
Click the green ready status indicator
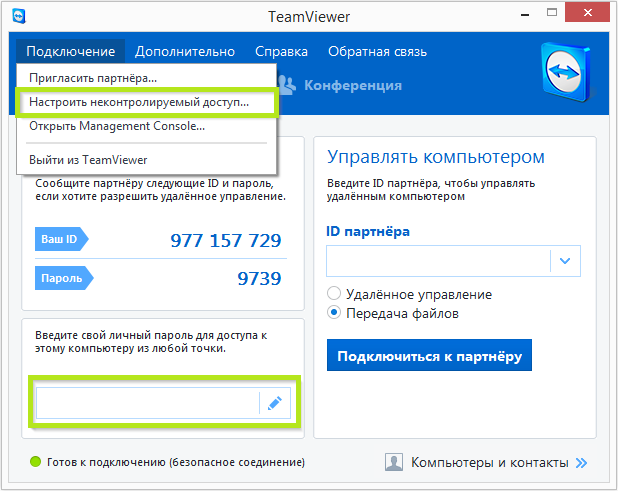coord(35,461)
